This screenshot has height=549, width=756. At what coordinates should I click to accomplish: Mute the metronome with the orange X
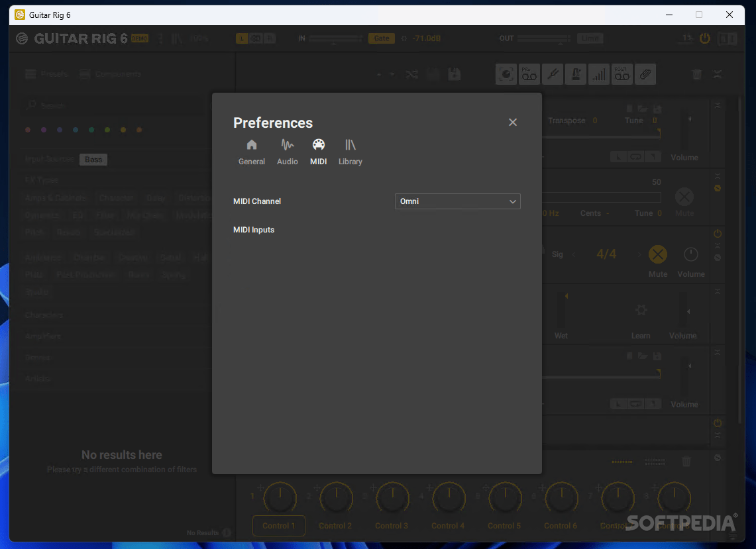[658, 254]
